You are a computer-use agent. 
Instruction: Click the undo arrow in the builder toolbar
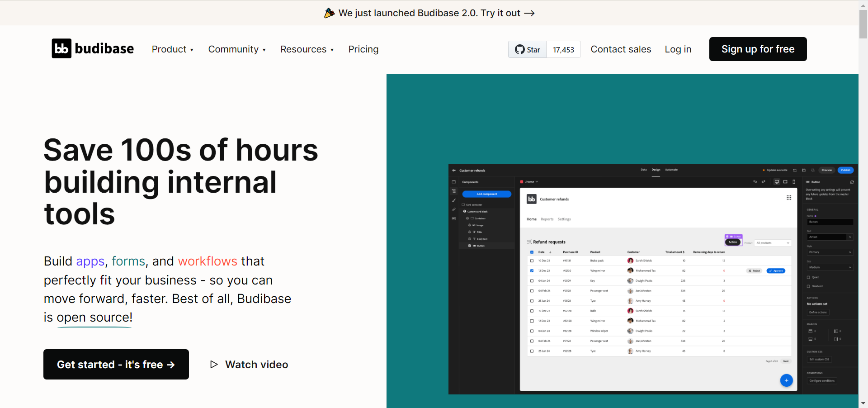point(755,182)
